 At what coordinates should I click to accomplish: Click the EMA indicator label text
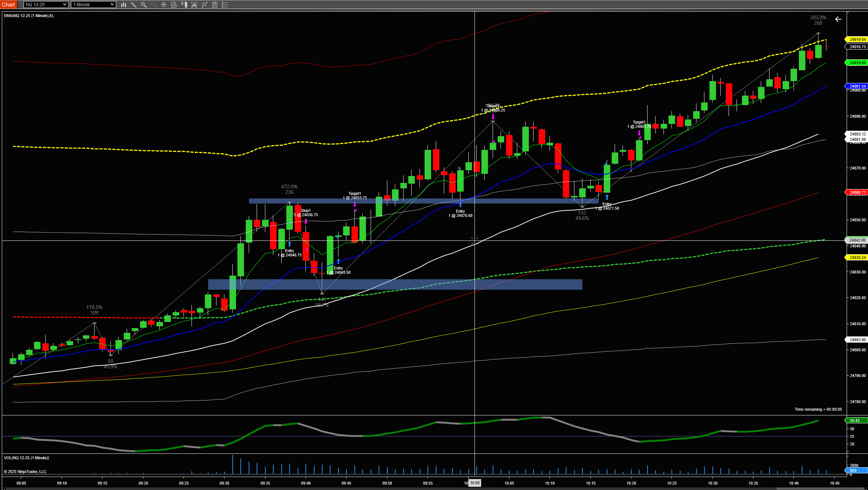29,16
